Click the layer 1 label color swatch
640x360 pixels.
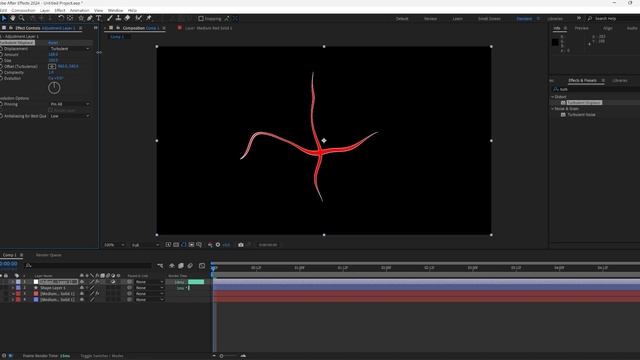click(x=18, y=282)
